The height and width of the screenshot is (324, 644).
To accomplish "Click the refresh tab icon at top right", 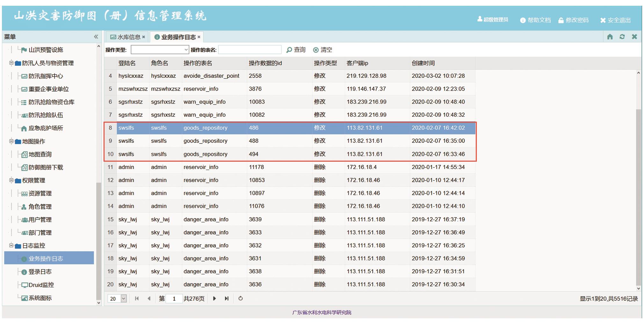I will pyautogui.click(x=622, y=37).
